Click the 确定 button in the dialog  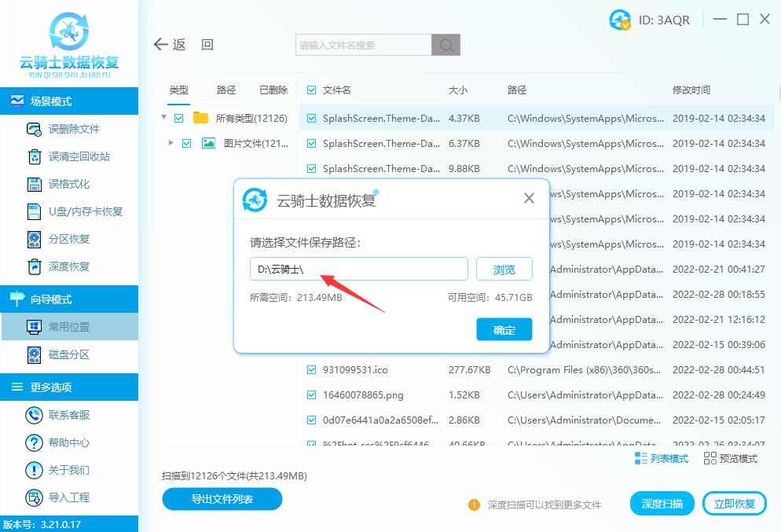tap(504, 329)
